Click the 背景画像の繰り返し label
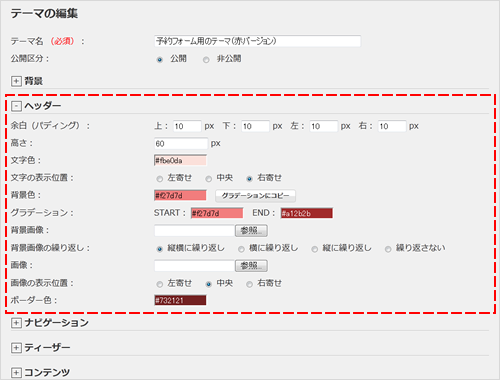Image resolution: width=500 pixels, height=380 pixels. coord(50,248)
